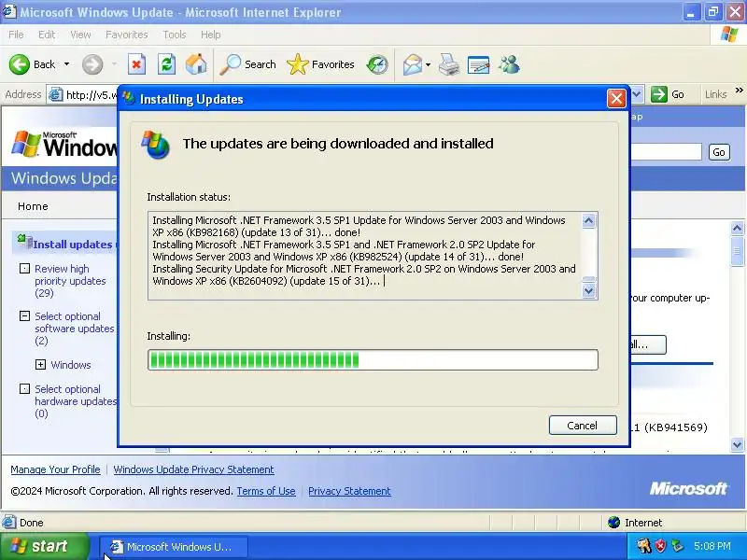Viewport: 747px width, 560px height.
Task: Open the Edit menu
Action: (x=46, y=35)
